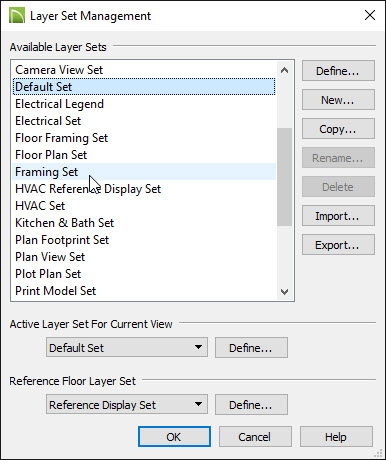Screen dimensions: 386x460
Task: Close the Layer Set Management dialog
Action: point(370,15)
